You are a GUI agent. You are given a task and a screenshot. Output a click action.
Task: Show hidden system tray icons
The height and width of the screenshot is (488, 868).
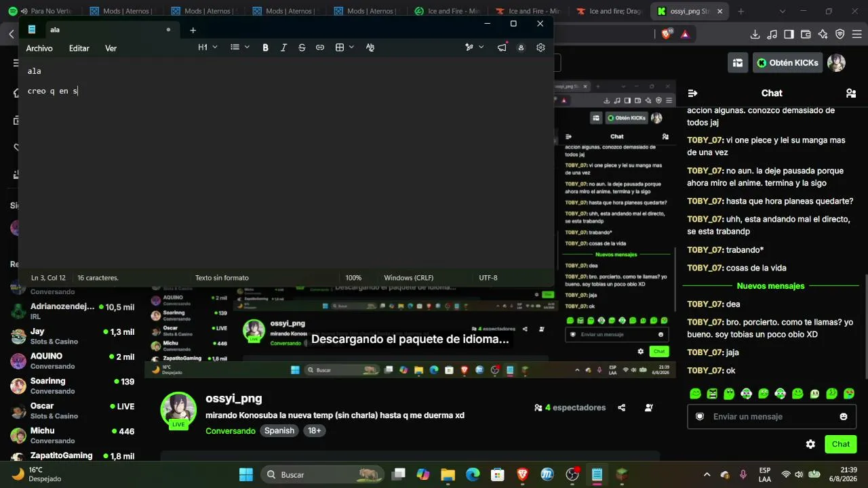click(707, 474)
